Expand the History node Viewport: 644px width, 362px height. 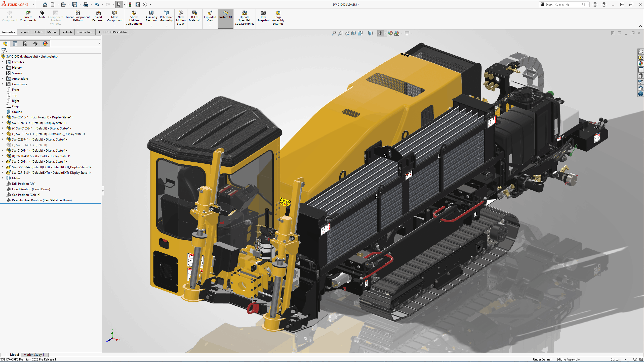pos(3,67)
